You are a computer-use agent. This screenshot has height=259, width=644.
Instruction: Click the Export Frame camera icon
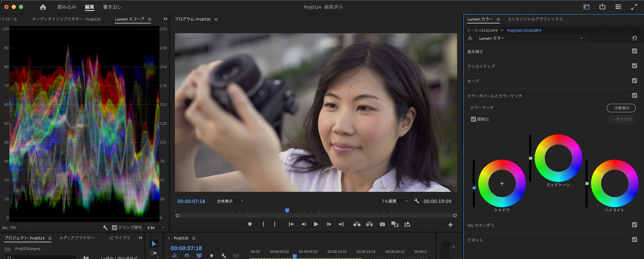coord(382,224)
